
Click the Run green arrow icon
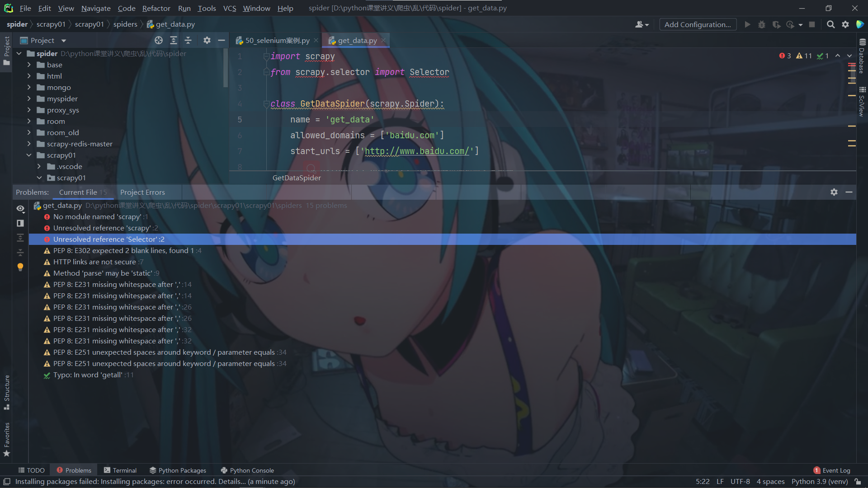click(x=748, y=24)
